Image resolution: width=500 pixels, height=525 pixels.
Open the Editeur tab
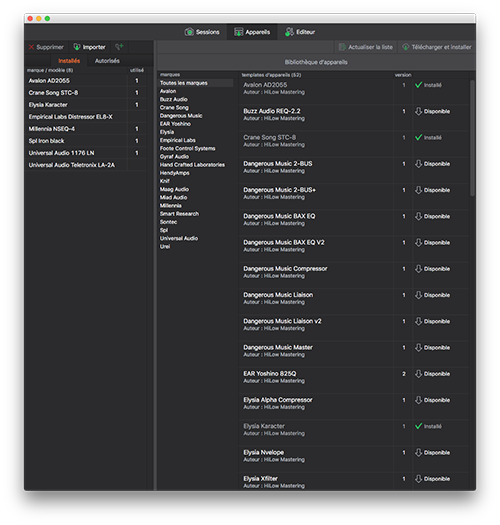(300, 32)
